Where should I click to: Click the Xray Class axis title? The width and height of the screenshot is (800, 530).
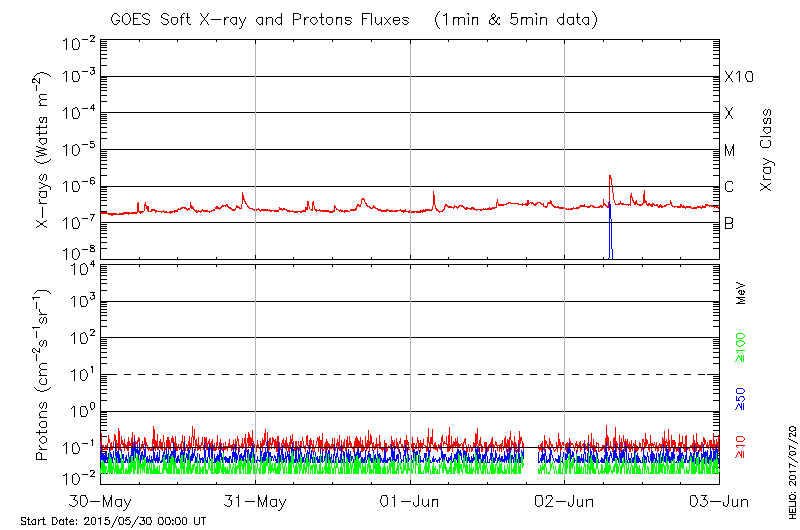coord(767,150)
